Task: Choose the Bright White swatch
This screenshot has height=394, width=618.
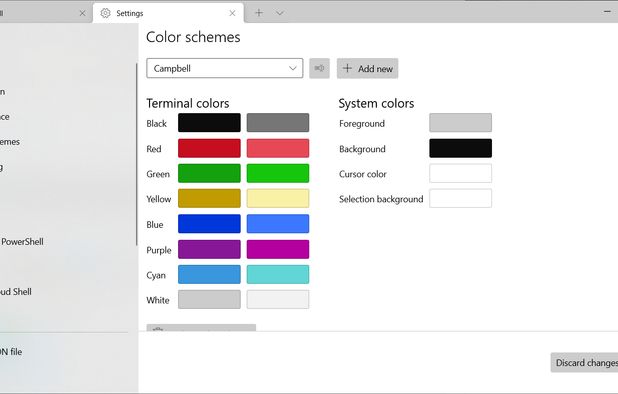Action: (x=278, y=299)
